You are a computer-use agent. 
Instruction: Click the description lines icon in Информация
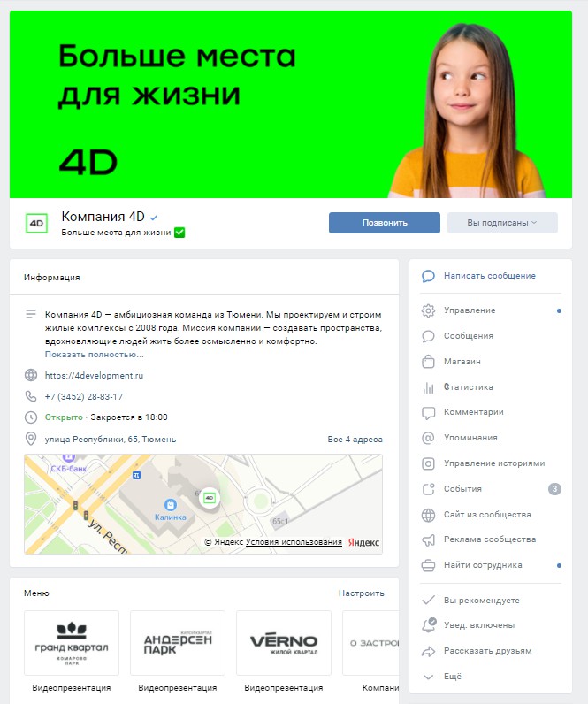click(x=31, y=314)
